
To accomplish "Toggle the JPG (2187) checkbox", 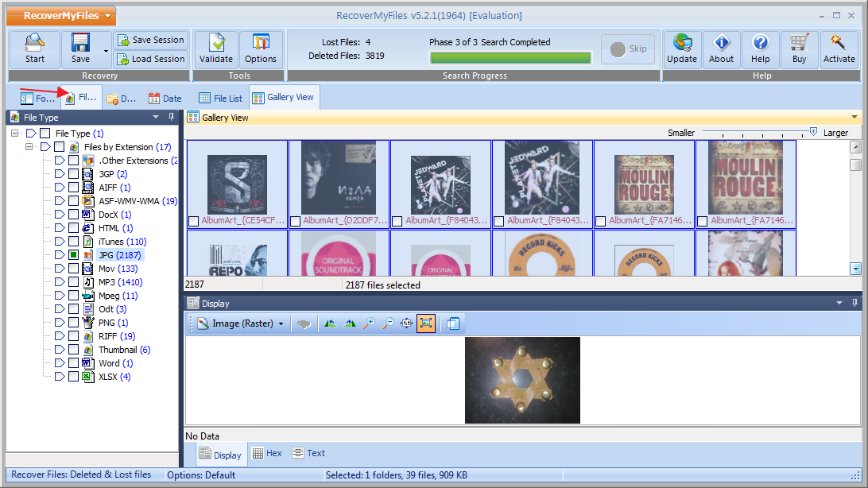I will [73, 255].
